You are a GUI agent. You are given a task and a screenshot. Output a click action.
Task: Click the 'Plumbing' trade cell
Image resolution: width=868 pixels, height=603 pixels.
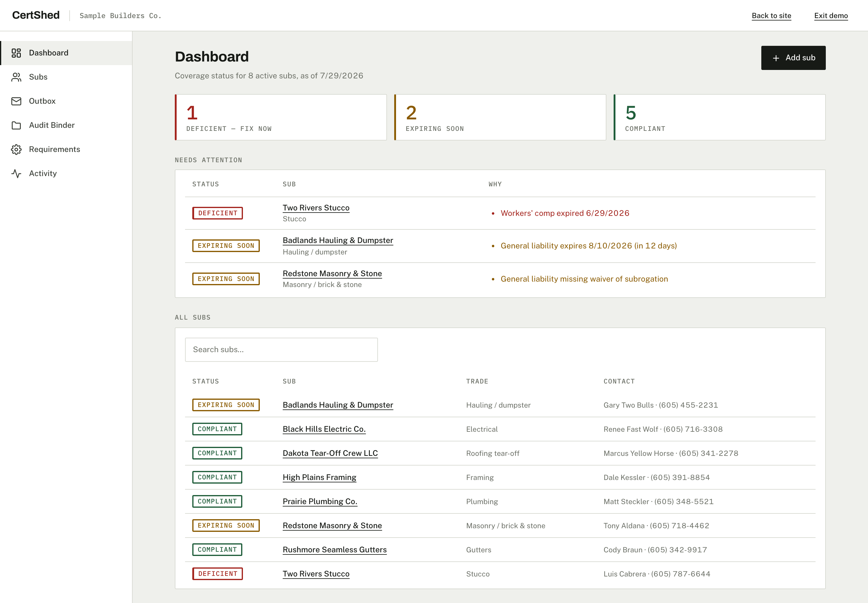[x=482, y=501]
